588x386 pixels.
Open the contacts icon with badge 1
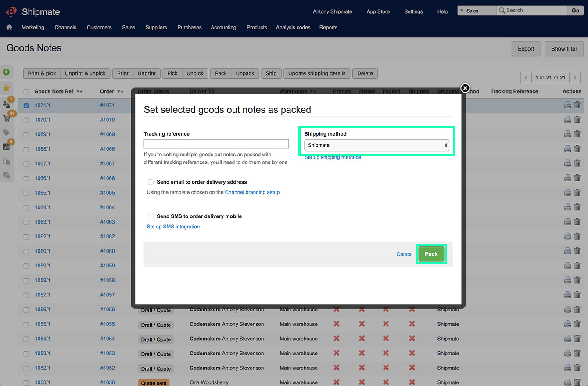[x=7, y=104]
